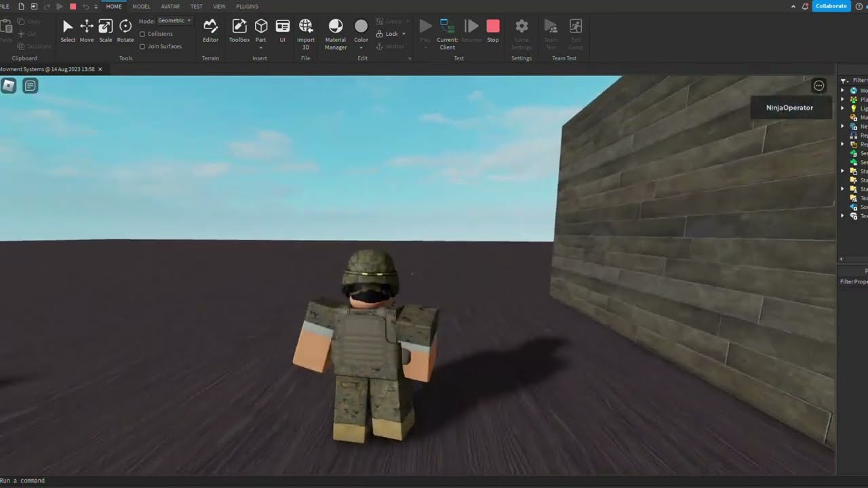Expand the Part dropdown arrow
Screen dimensions: 868x488
point(261,48)
